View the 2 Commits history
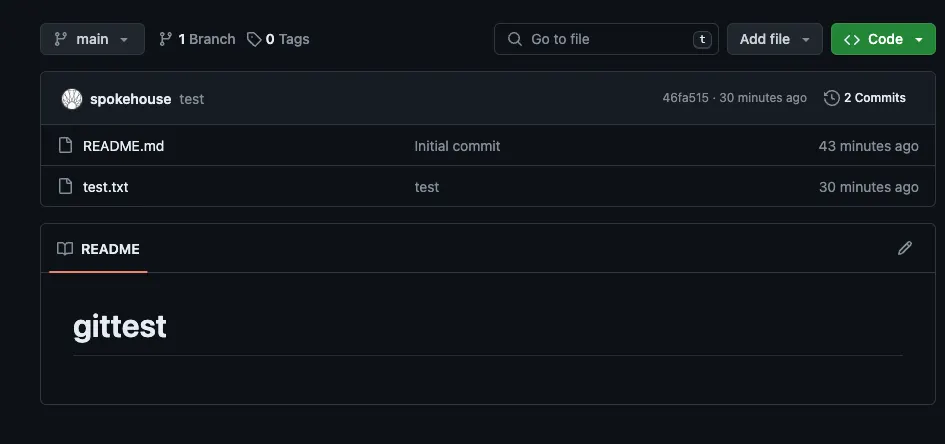 point(874,98)
